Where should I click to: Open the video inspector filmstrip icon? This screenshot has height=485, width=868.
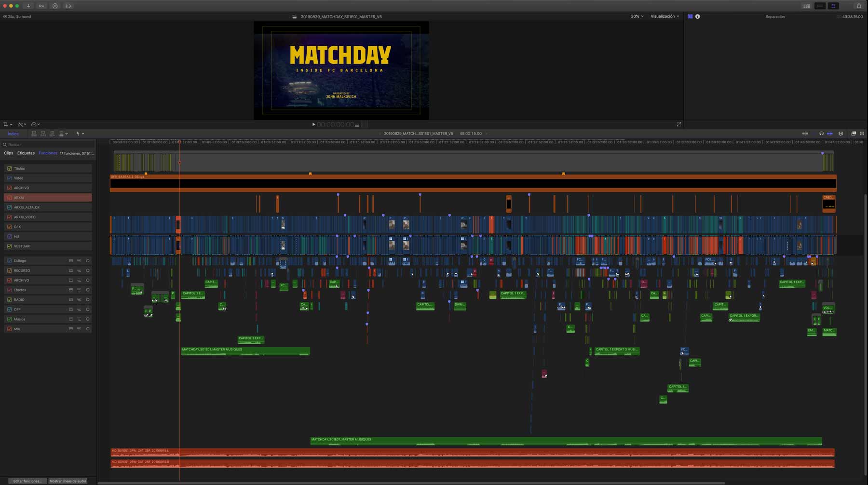690,16
